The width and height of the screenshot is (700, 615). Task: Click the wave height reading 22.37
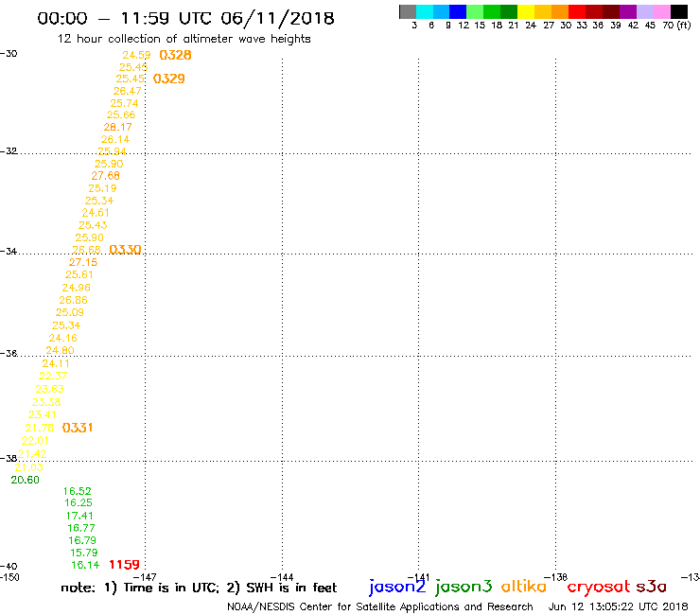pos(53,376)
